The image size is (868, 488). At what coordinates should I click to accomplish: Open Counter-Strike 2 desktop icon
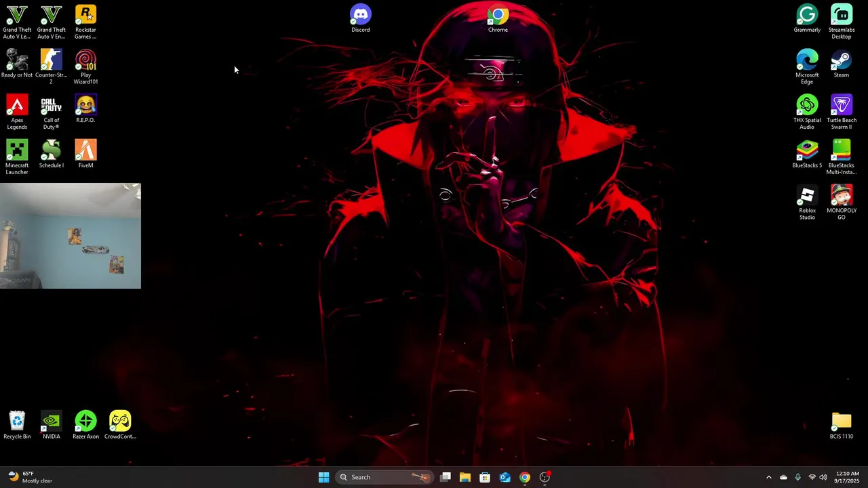[52, 67]
